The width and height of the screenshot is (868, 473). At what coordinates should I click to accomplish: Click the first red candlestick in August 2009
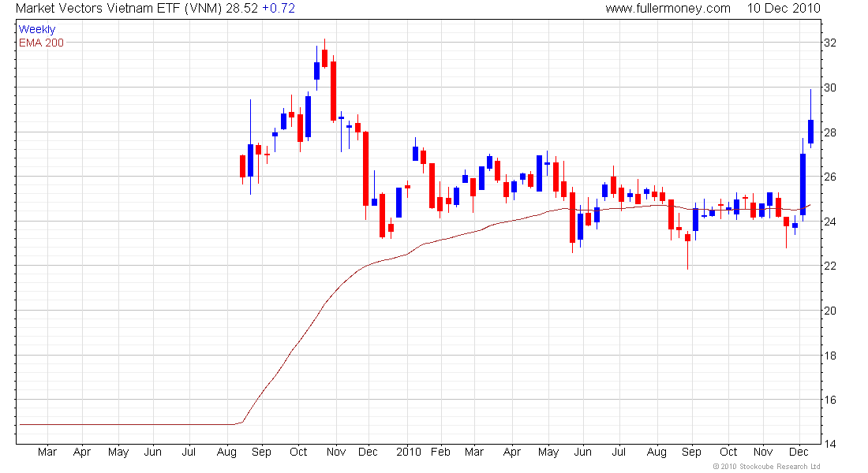[242, 166]
